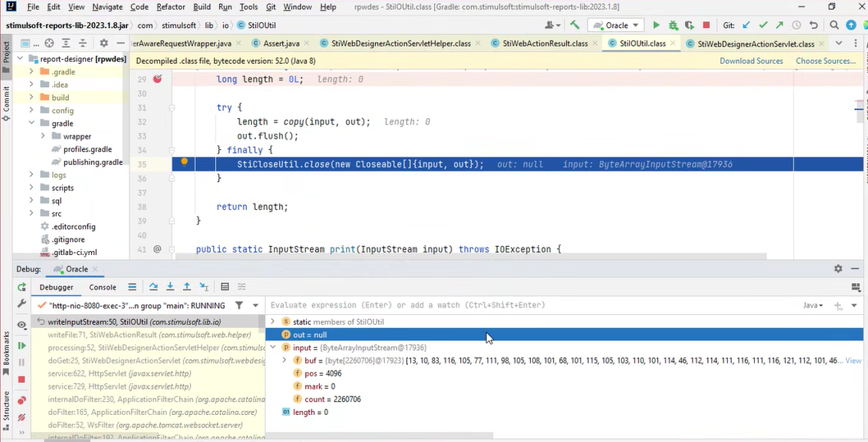Rerun Oracle in the debug panel

(x=21, y=286)
